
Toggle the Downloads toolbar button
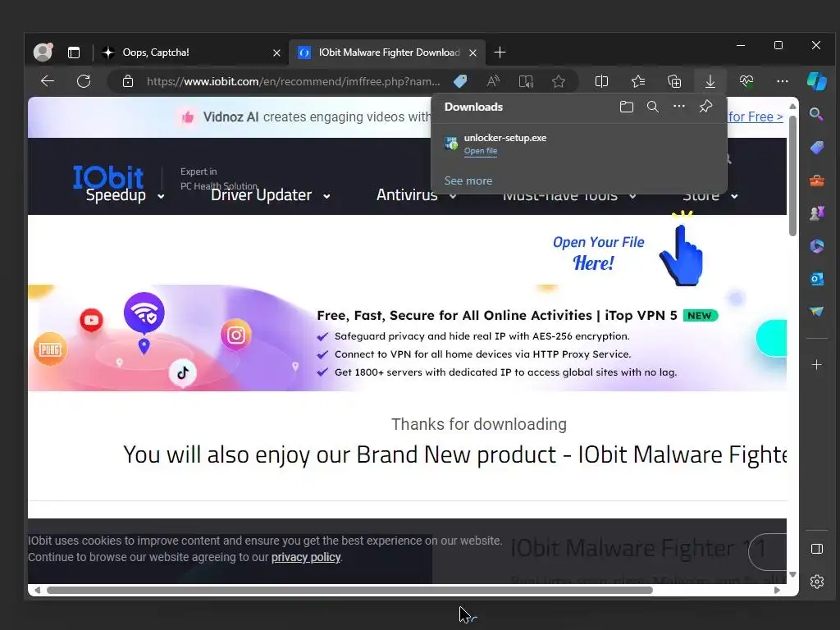tap(710, 81)
